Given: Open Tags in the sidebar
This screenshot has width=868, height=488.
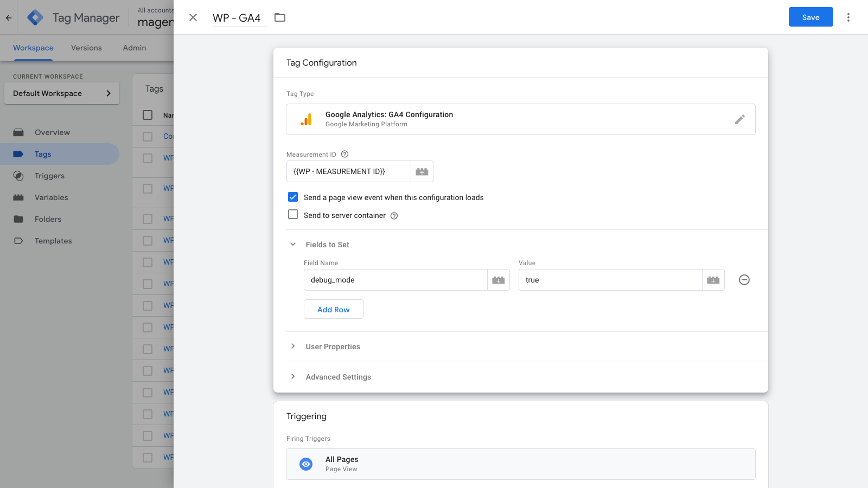Looking at the screenshot, I should coord(60,154).
